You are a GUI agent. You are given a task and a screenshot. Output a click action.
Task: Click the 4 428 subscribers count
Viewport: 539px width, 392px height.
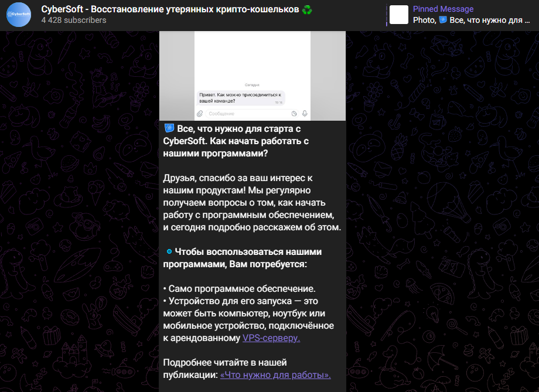(74, 21)
